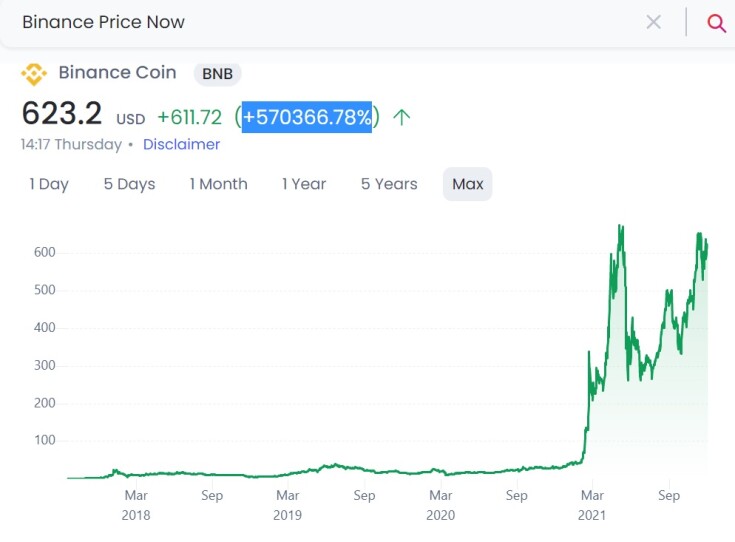Select the 1 Day range tab
Image resolution: width=735 pixels, height=542 pixels.
(49, 184)
